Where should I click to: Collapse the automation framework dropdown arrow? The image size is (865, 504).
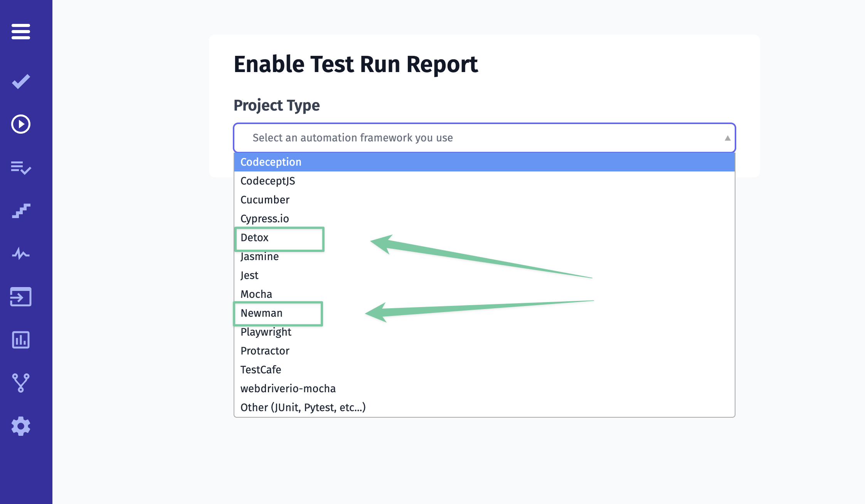[x=727, y=138]
